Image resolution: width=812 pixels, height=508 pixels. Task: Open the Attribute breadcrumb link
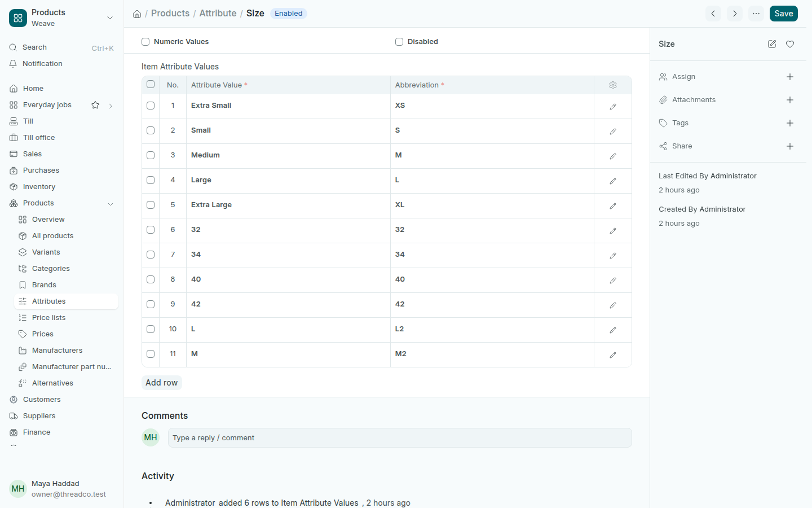pyautogui.click(x=218, y=13)
